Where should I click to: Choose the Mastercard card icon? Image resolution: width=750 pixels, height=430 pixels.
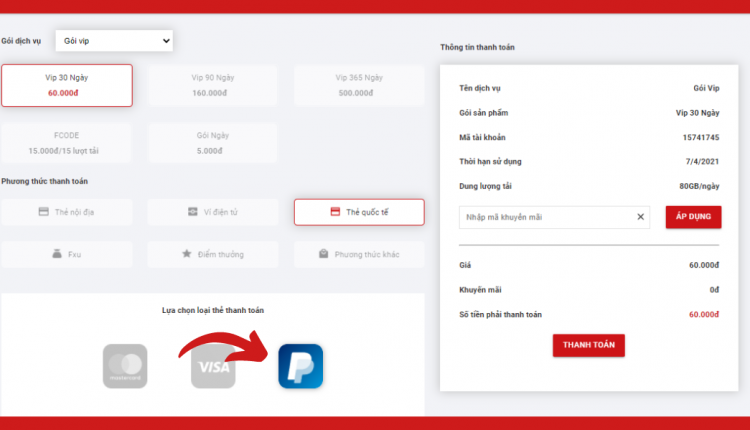pos(125,366)
